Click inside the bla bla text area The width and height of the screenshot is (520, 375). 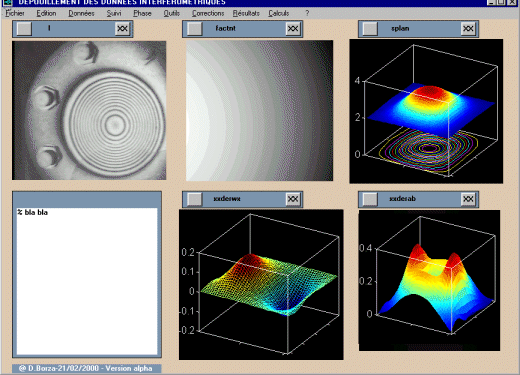coord(87,281)
